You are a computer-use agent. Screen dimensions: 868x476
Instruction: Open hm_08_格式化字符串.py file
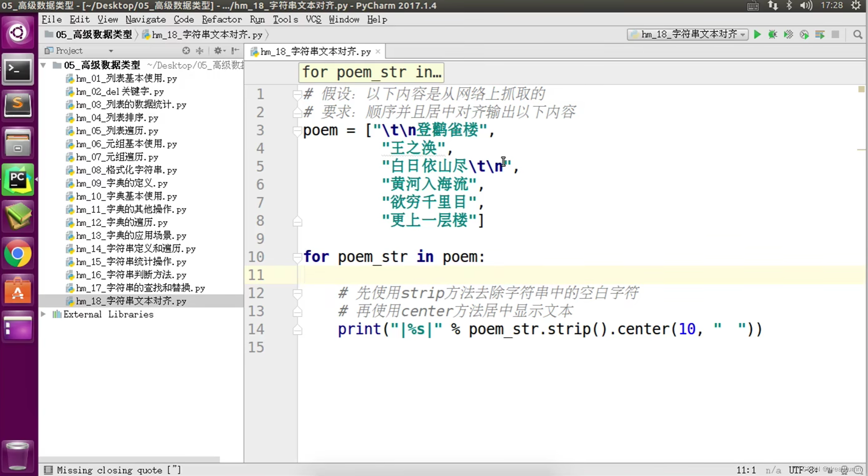121,171
